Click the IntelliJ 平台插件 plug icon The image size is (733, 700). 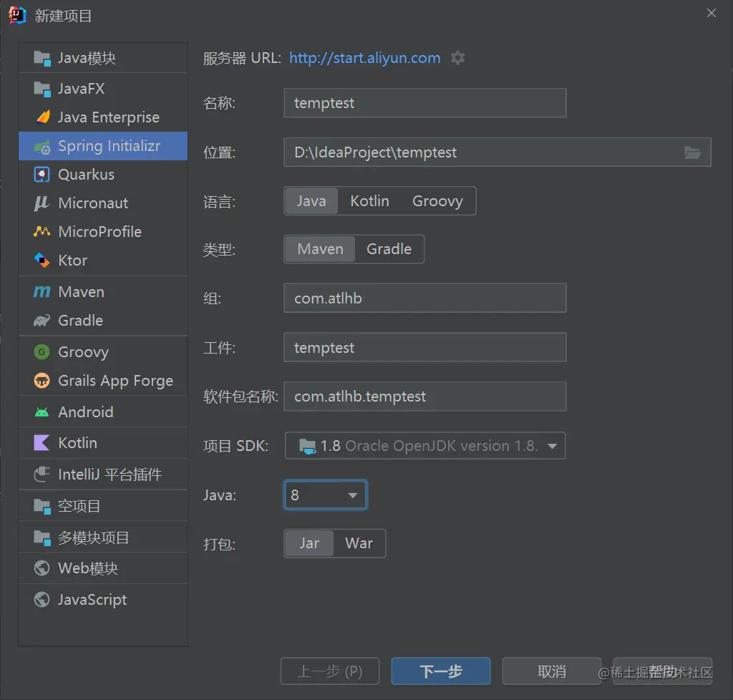[x=42, y=475]
